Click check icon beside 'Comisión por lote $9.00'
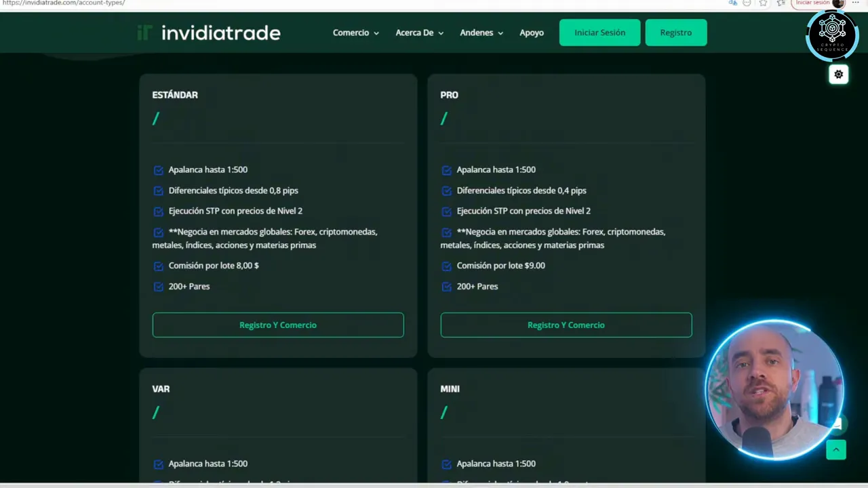 click(447, 266)
